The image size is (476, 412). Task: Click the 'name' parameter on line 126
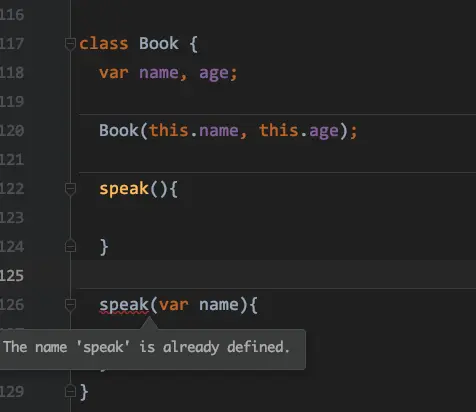[219, 305]
